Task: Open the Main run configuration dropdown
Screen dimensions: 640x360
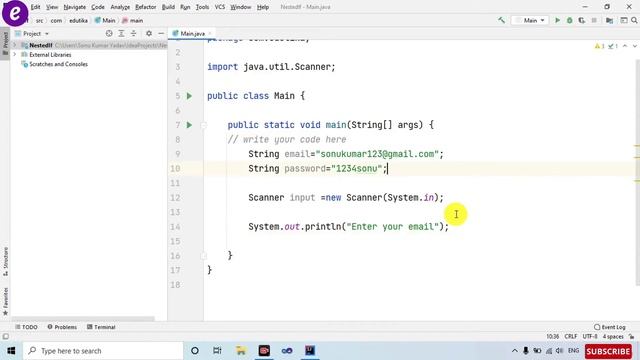Action: pos(530,20)
